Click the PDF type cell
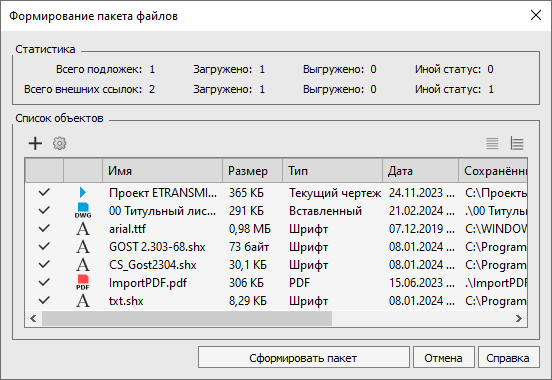Image resolution: width=552 pixels, height=380 pixels. pos(299,283)
